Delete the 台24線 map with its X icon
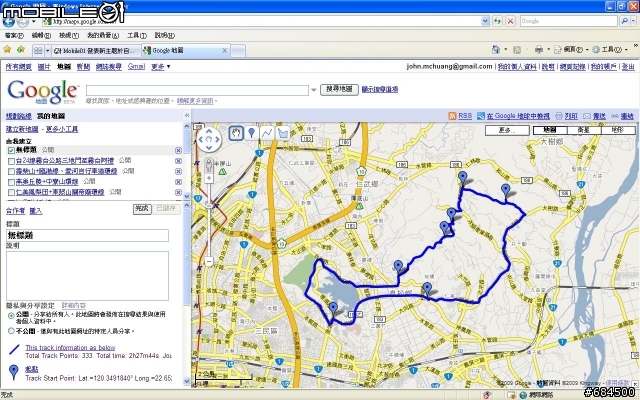 point(178,161)
